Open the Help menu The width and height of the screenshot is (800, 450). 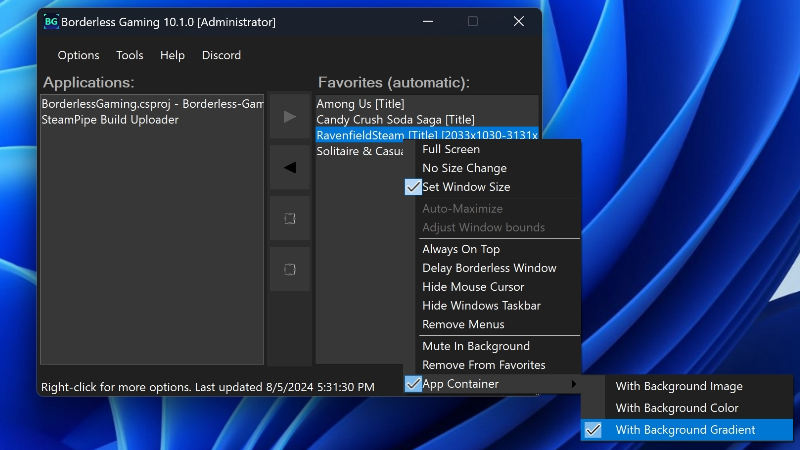pyautogui.click(x=172, y=55)
